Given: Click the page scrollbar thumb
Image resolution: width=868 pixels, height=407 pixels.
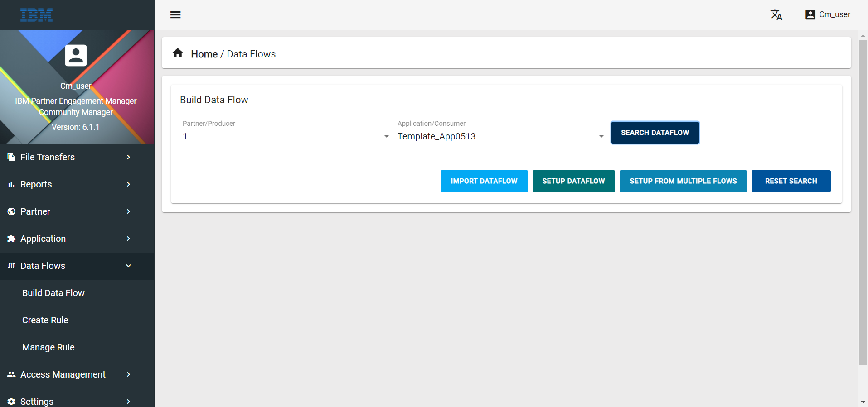Looking at the screenshot, I should click(x=863, y=202).
